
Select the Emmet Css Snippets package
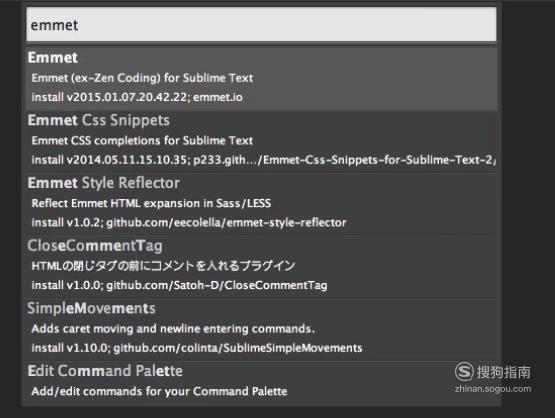click(x=261, y=141)
